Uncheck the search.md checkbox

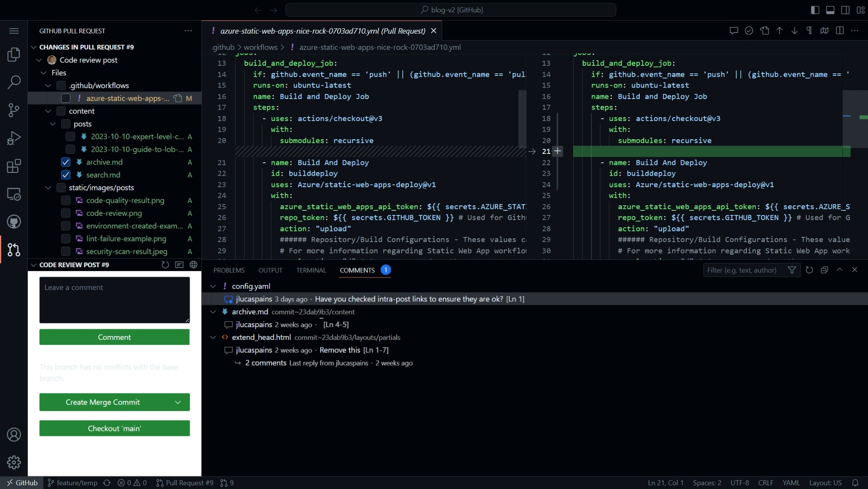tap(66, 175)
